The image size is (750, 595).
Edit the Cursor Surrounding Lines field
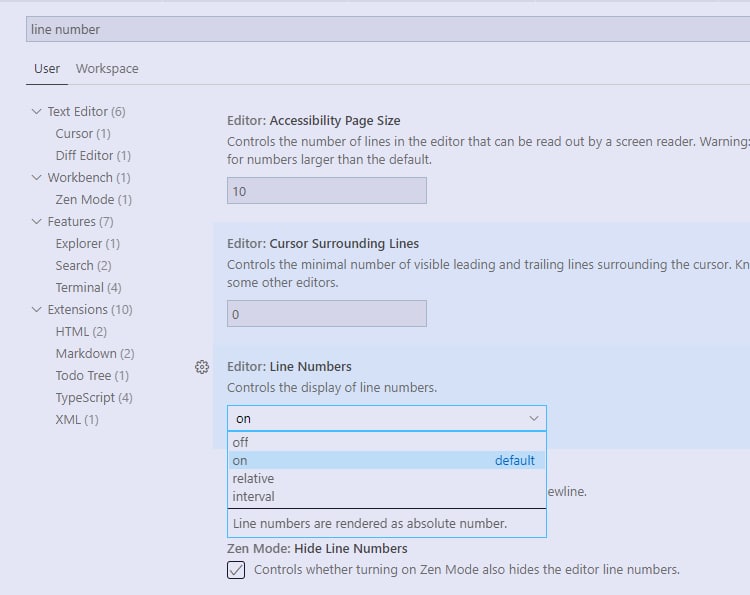(327, 314)
